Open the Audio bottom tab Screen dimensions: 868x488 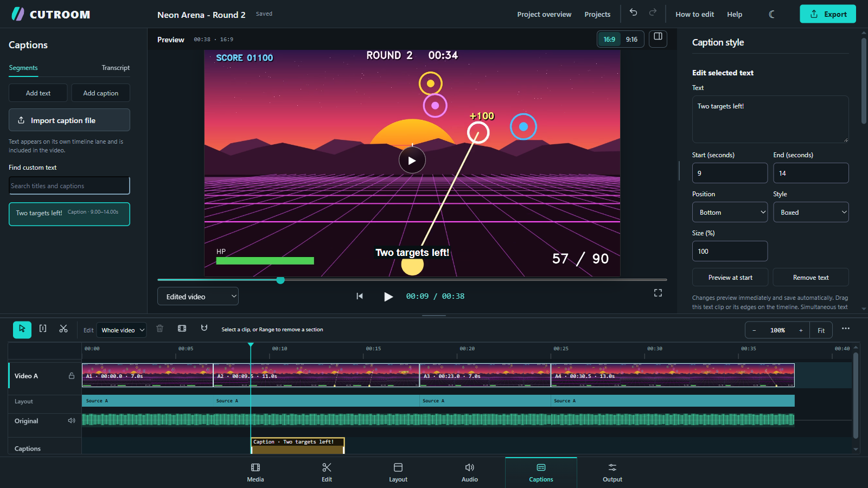470,472
